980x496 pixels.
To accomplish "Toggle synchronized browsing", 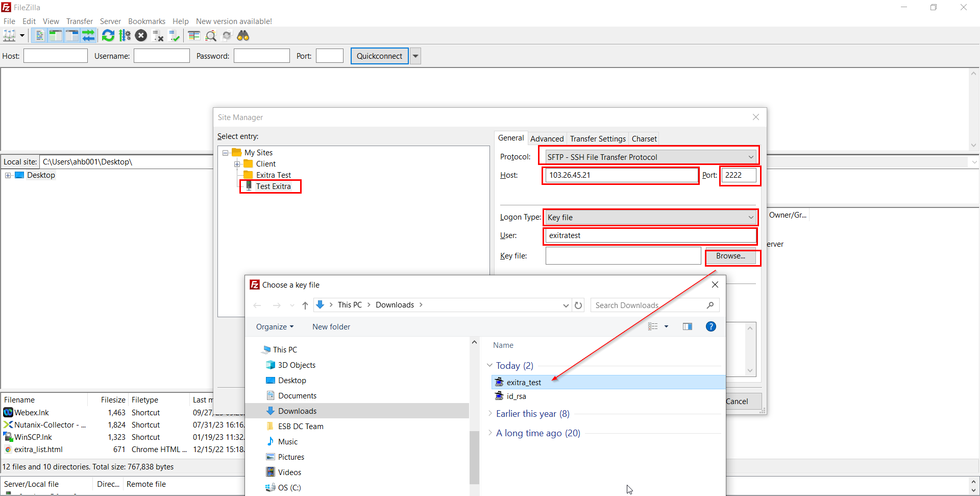I will click(227, 36).
